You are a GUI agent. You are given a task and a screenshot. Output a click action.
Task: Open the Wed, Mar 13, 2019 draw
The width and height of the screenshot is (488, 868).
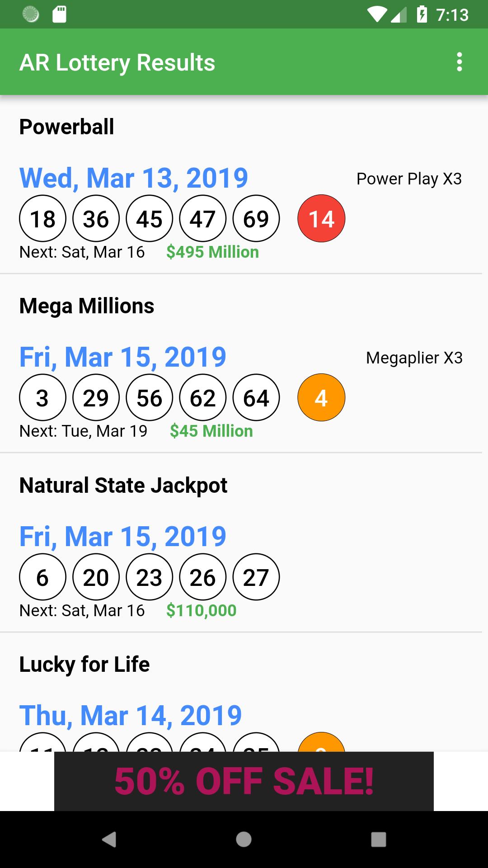[x=134, y=178]
